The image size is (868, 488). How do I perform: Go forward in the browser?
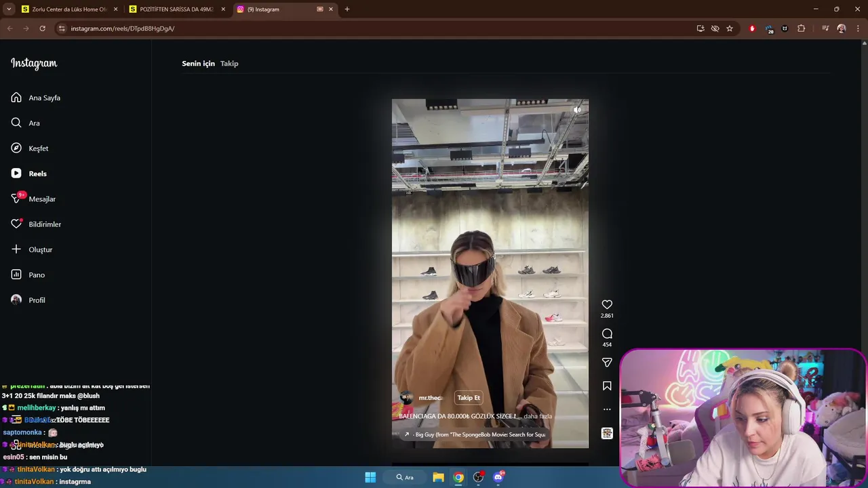(x=26, y=28)
